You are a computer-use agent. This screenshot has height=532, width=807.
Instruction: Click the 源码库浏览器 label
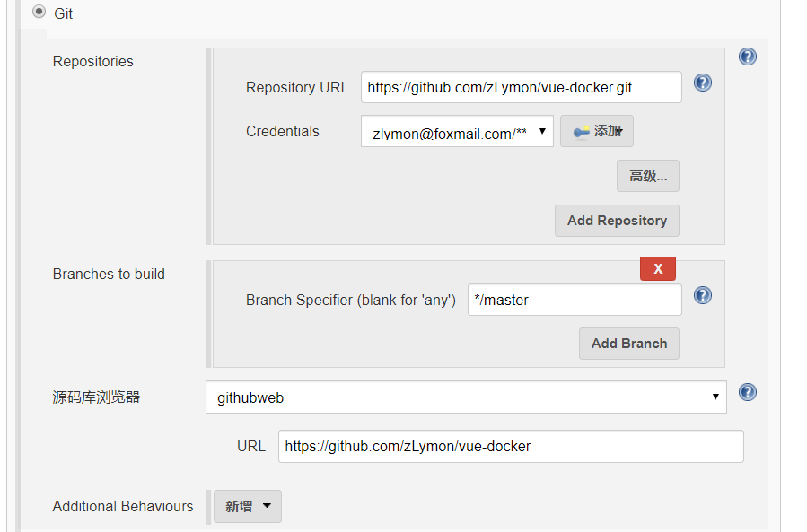click(96, 397)
